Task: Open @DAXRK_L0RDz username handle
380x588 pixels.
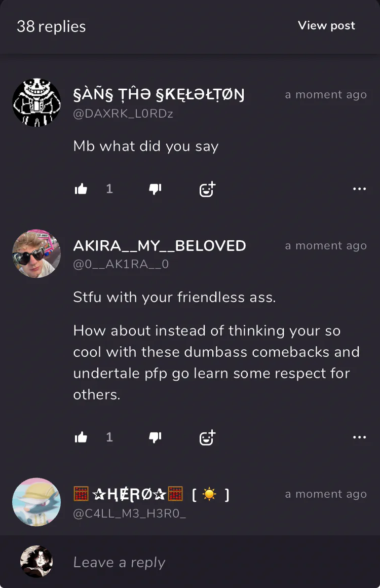Action: click(x=123, y=114)
